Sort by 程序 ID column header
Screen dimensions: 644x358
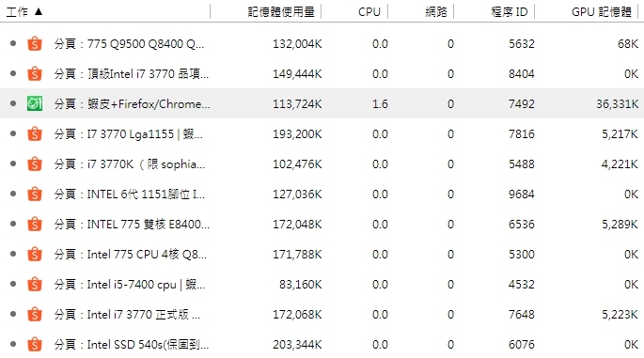[x=495, y=11]
